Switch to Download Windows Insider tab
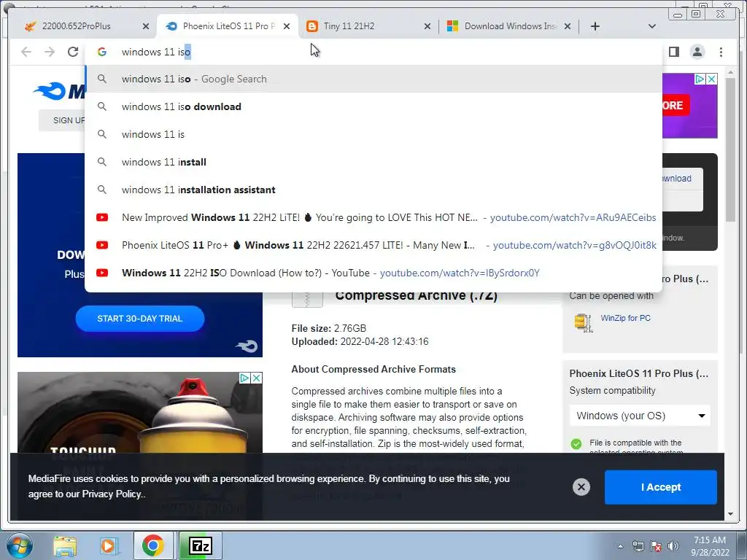 508,26
